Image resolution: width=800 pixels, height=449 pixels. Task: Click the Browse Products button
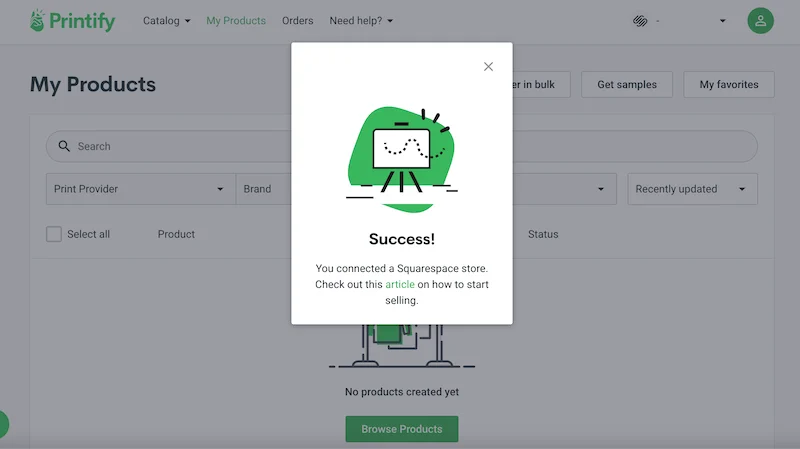click(x=402, y=429)
